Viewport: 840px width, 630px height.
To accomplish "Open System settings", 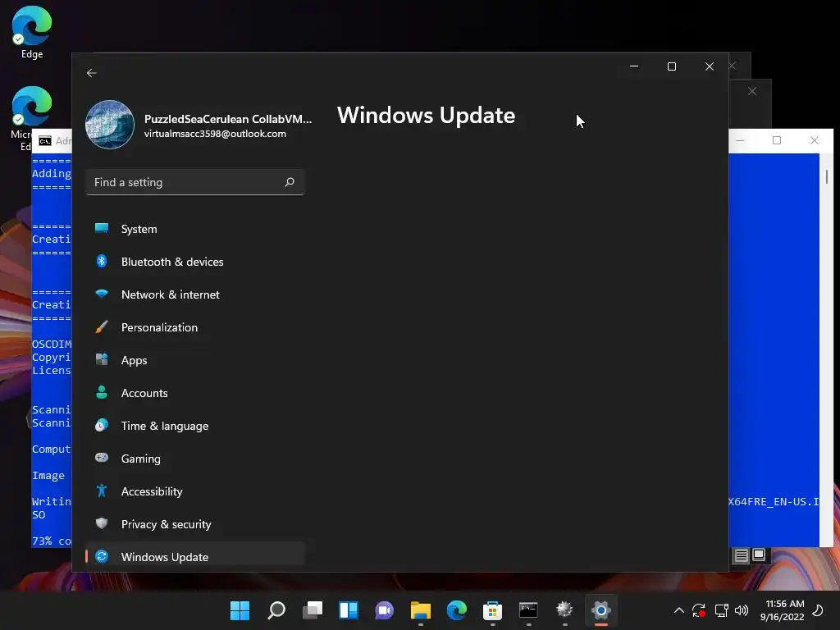I will tap(195, 229).
